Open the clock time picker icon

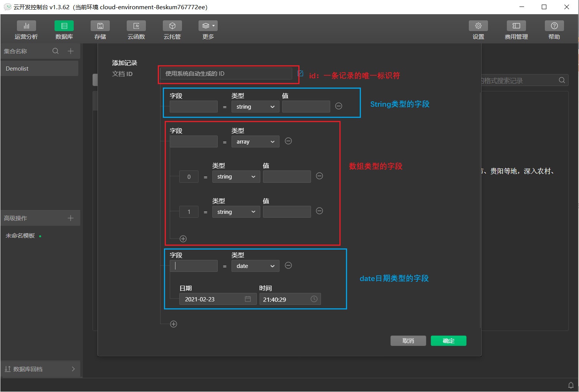point(314,299)
